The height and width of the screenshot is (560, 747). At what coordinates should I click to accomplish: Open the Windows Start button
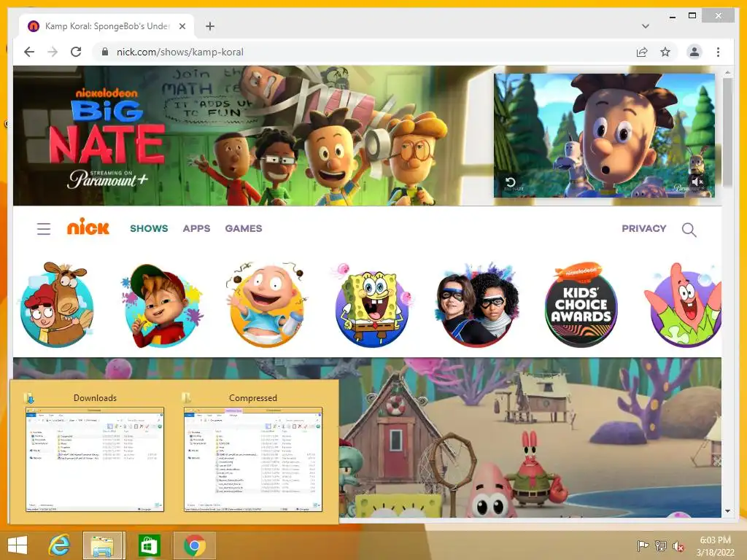[x=18, y=545]
